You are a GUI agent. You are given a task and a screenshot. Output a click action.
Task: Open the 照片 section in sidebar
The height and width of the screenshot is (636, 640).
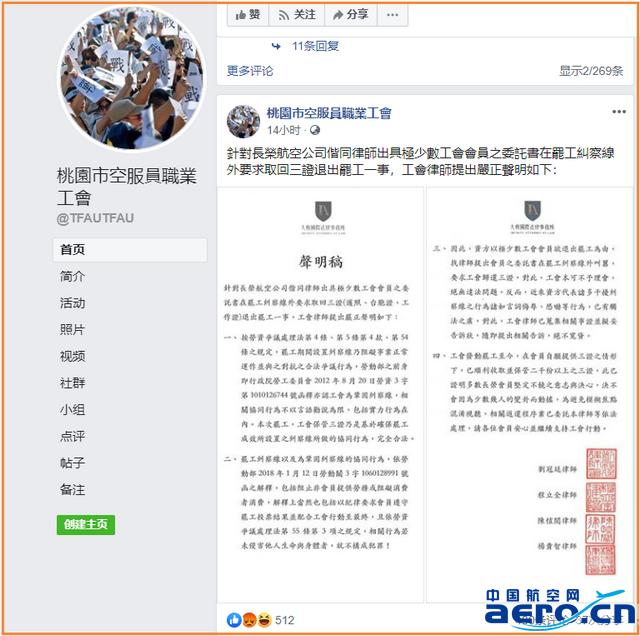click(x=72, y=329)
